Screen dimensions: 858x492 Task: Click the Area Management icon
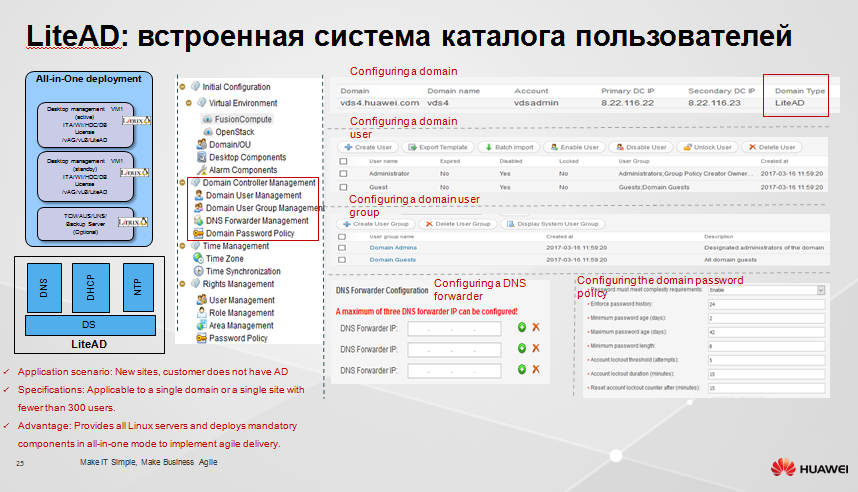(201, 325)
